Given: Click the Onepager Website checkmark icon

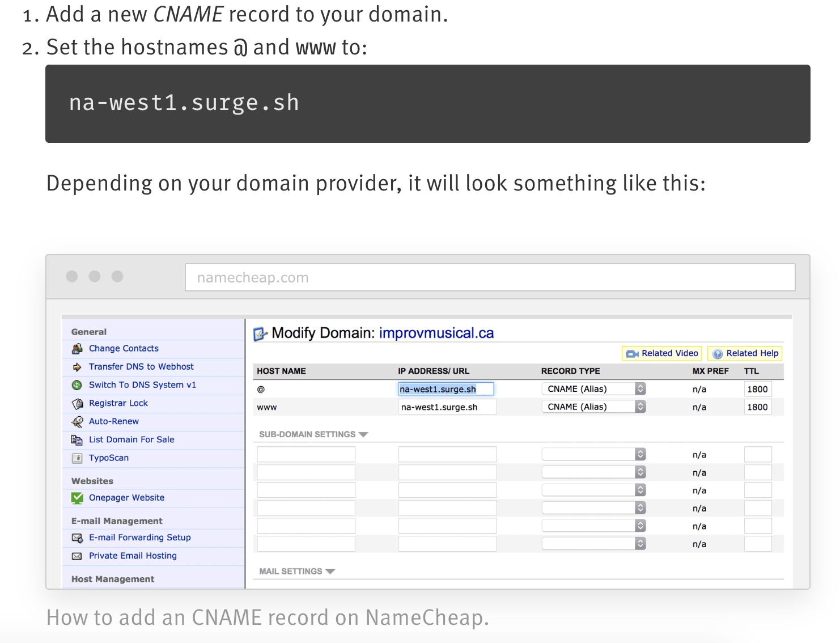Looking at the screenshot, I should coord(77,498).
